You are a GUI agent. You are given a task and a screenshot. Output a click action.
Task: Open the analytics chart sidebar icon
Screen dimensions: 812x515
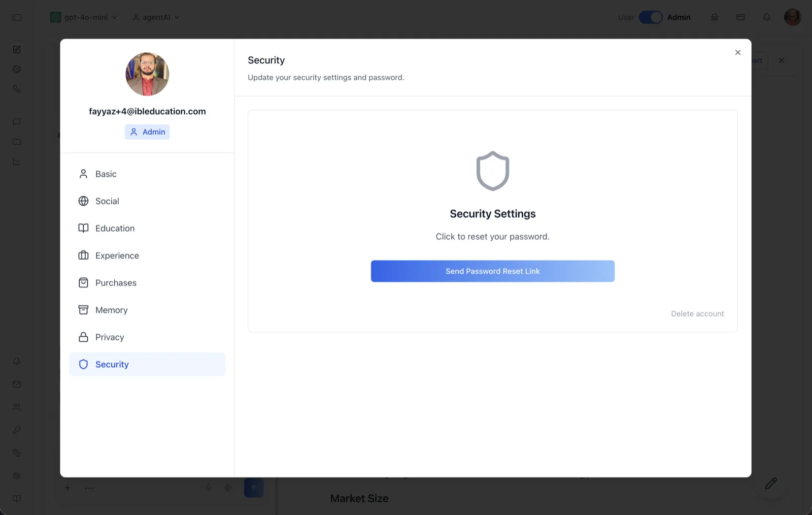[x=17, y=162]
